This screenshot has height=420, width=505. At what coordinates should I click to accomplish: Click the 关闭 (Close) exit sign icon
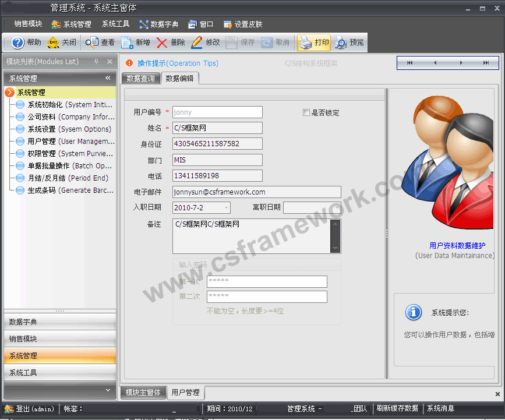pyautogui.click(x=53, y=43)
